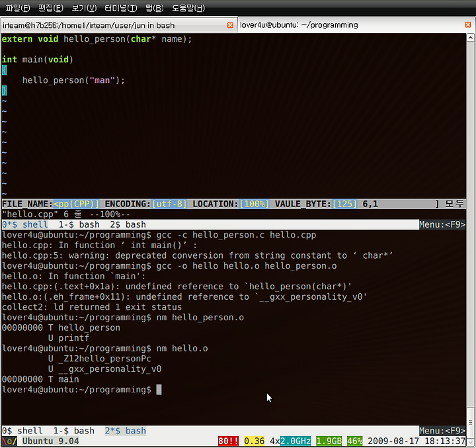Close the lover4u@ubuntu tab

click(x=468, y=24)
